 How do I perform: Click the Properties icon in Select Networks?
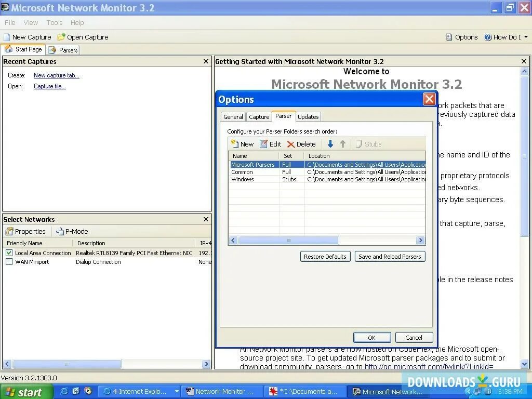click(9, 231)
